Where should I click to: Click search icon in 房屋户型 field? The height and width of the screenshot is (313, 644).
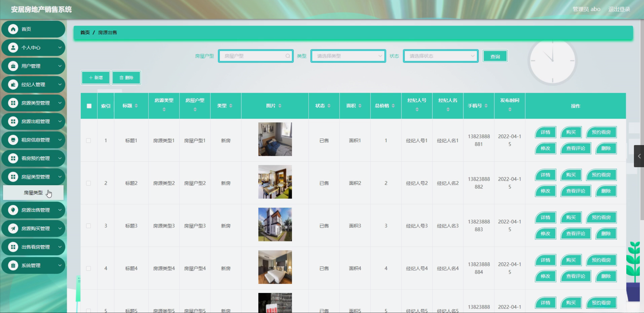pyautogui.click(x=288, y=56)
